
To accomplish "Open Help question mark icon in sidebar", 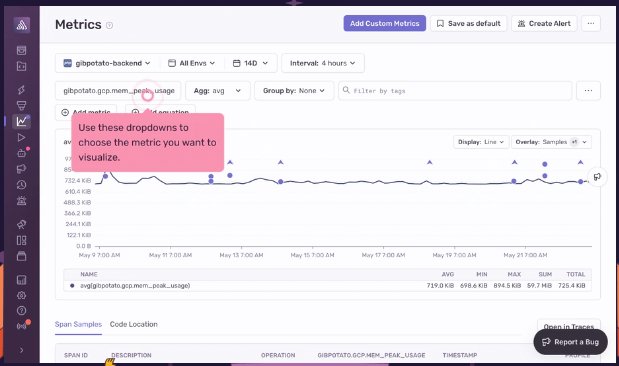I will pos(21,311).
